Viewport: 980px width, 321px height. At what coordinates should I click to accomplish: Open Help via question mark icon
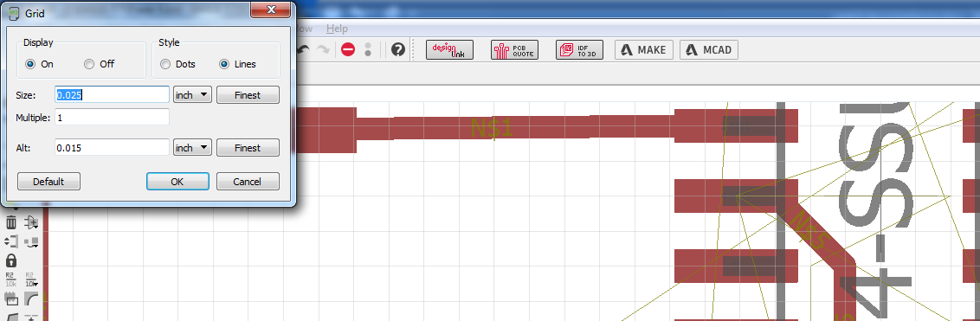(x=398, y=50)
